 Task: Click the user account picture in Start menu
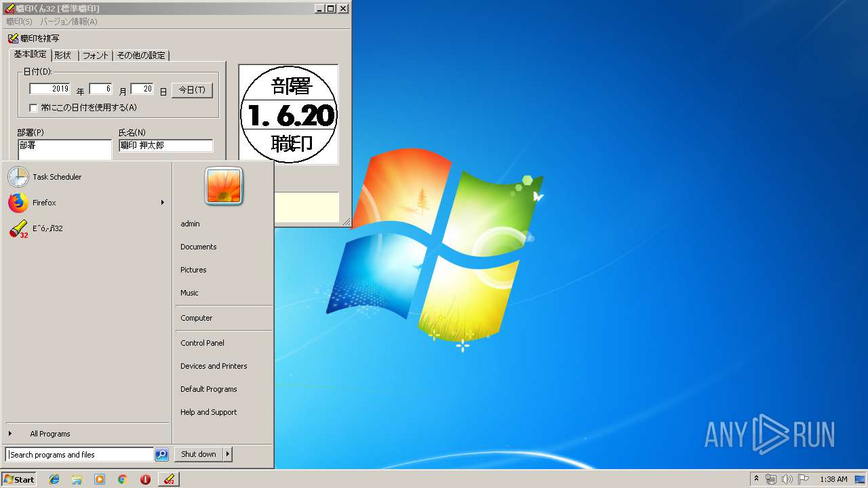224,186
